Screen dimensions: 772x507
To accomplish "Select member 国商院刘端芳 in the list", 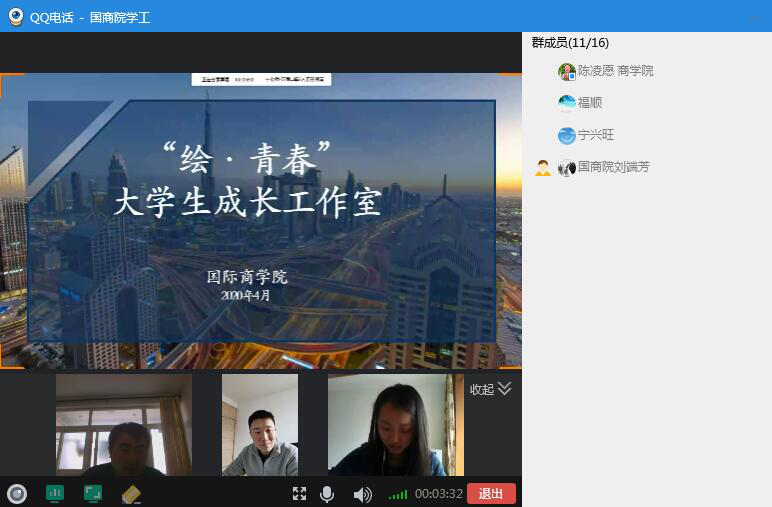I will [x=613, y=167].
